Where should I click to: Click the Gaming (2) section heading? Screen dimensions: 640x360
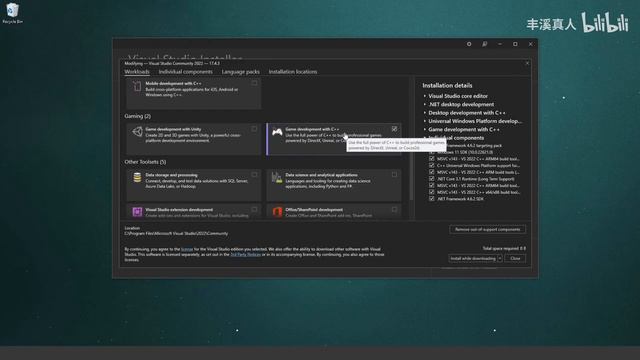[138, 116]
